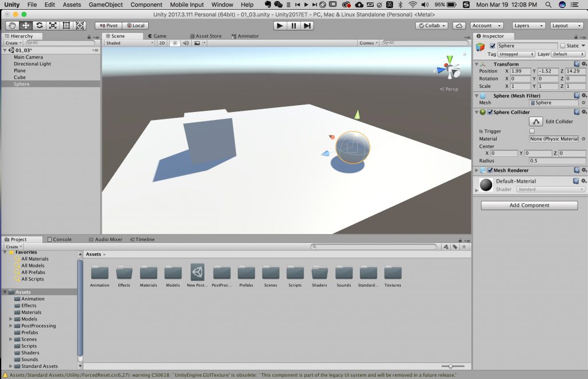This screenshot has width=588, height=379.
Task: Open the Gizmos dropdown
Action: 369,43
